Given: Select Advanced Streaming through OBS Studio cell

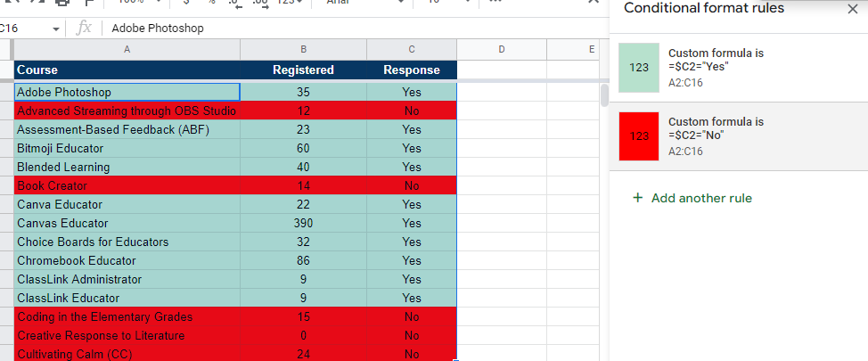Looking at the screenshot, I should [127, 111].
